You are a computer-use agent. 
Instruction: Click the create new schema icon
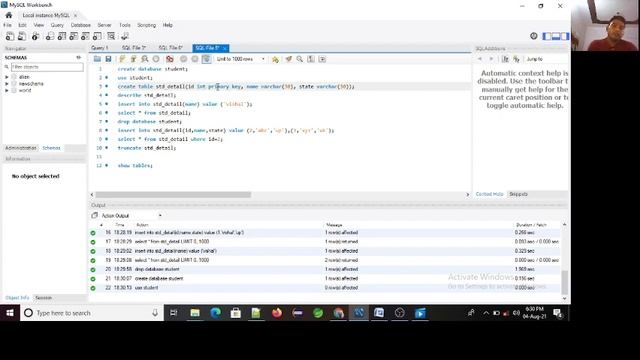tap(50, 36)
